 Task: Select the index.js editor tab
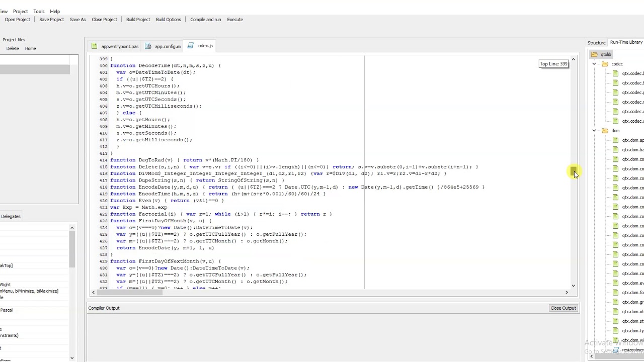[200, 46]
